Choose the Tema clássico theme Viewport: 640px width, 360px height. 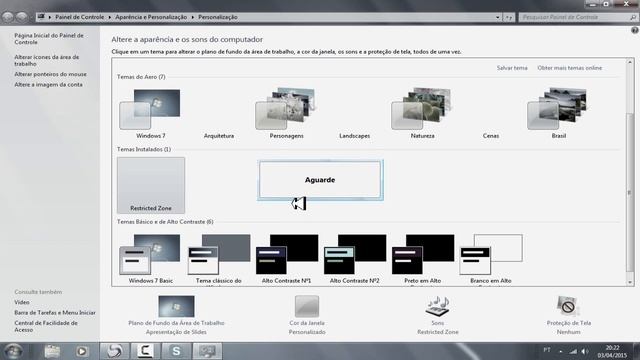click(219, 259)
